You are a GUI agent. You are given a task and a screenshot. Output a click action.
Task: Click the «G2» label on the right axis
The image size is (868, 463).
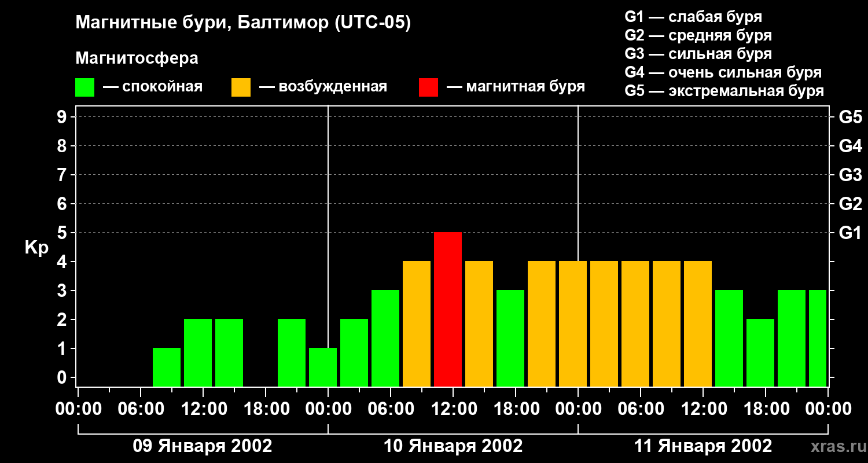[850, 204]
